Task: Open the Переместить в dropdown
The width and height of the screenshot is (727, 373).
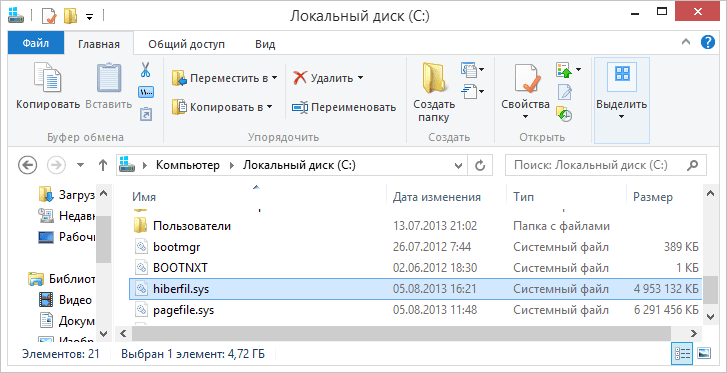Action: (224, 78)
